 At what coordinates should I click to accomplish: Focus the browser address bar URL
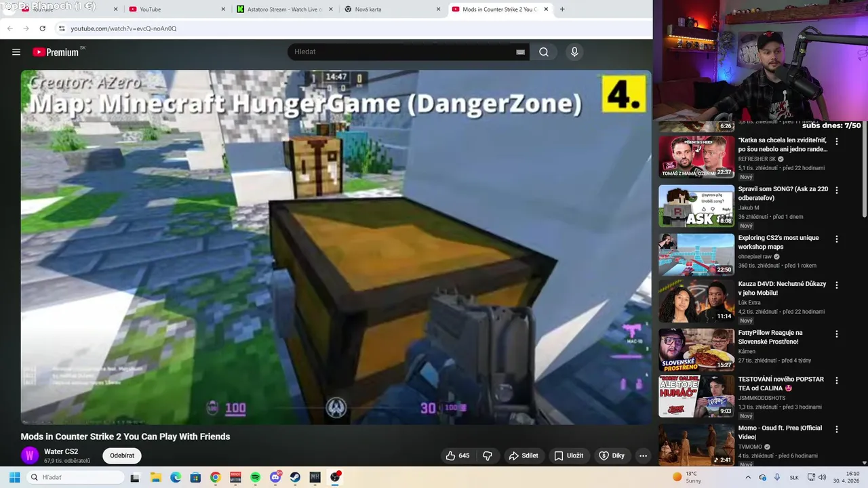click(x=123, y=28)
